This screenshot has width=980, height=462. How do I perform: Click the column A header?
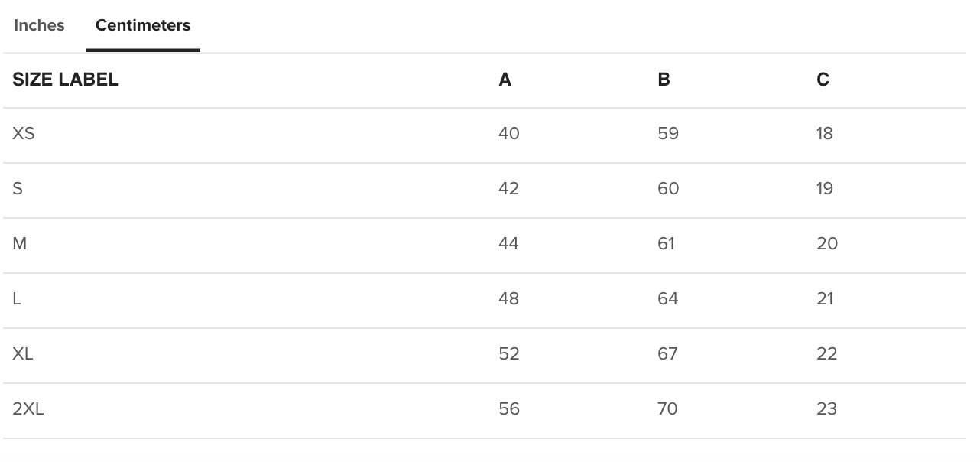click(505, 80)
